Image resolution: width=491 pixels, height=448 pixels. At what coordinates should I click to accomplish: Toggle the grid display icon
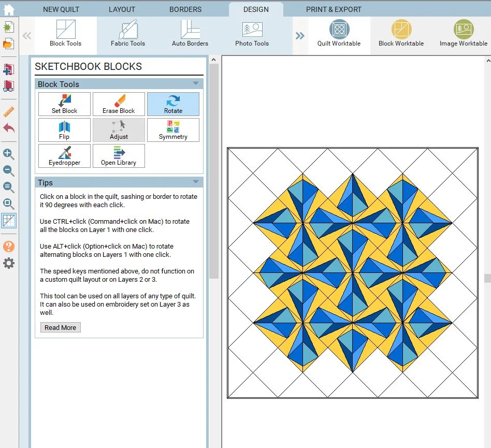point(8,221)
